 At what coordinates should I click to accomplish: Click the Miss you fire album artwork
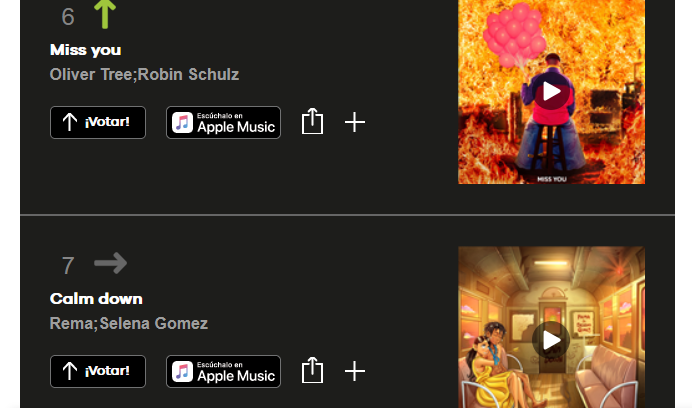pyautogui.click(x=551, y=92)
